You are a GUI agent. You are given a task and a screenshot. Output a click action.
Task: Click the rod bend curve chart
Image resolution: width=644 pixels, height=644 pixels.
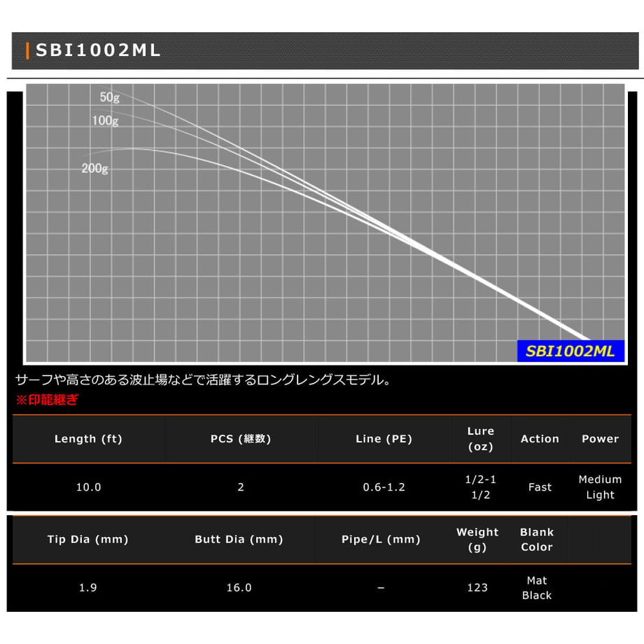coord(325,223)
